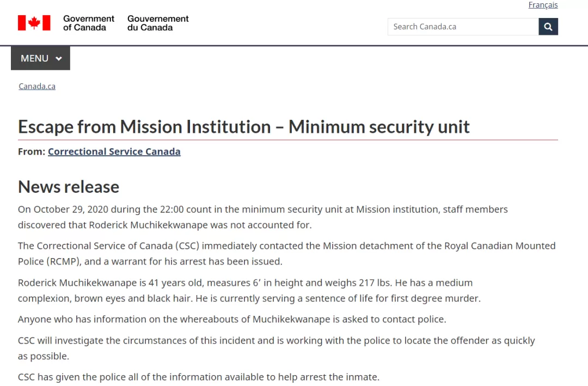Click the paragraph starting On October 29, 2020

(263, 217)
